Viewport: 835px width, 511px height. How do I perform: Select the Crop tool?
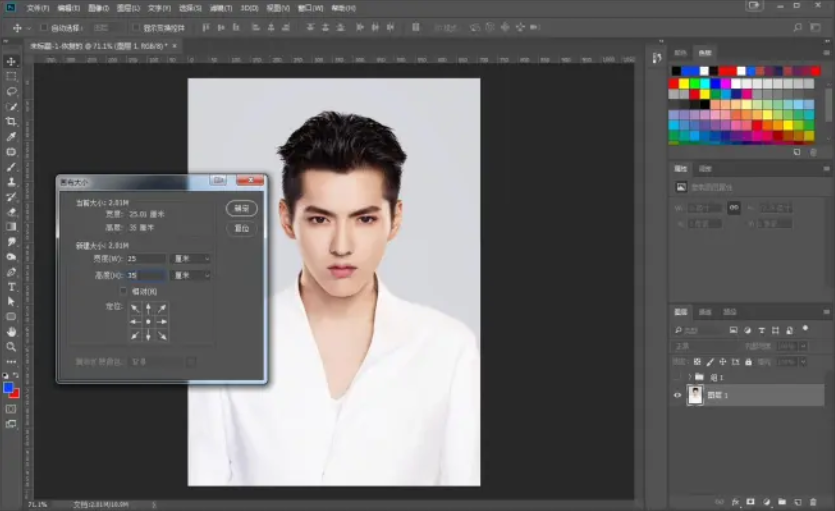11,121
